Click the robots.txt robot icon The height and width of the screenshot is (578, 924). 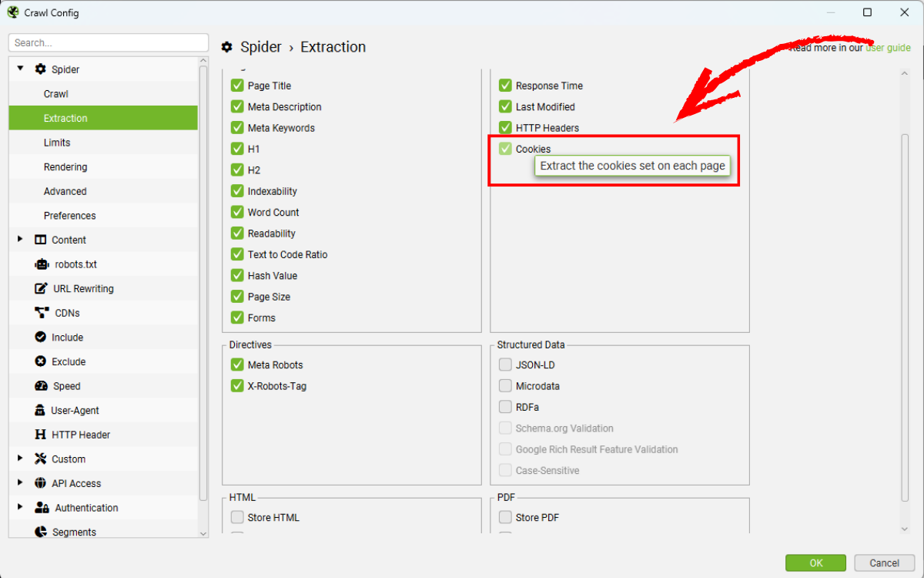[x=42, y=264]
